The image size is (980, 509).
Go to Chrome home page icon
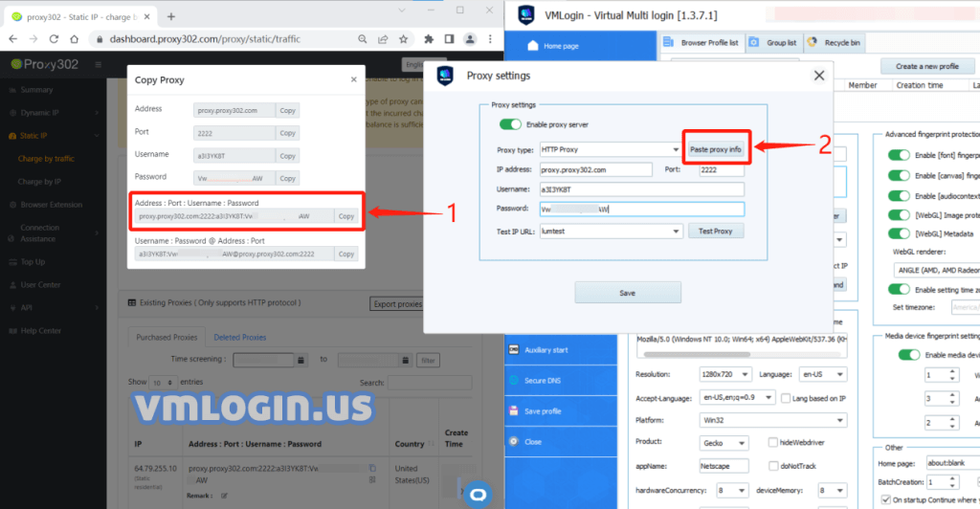click(x=75, y=38)
